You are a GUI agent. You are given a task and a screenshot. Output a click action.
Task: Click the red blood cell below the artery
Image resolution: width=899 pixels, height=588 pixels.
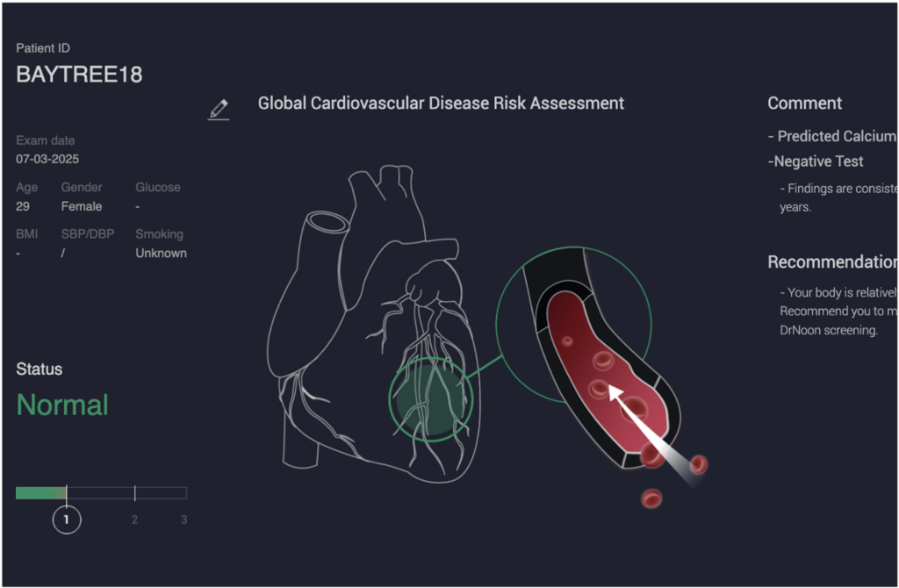653,498
